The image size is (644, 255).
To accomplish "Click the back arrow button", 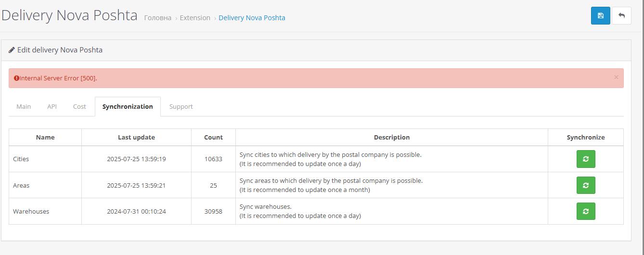I will [x=621, y=15].
